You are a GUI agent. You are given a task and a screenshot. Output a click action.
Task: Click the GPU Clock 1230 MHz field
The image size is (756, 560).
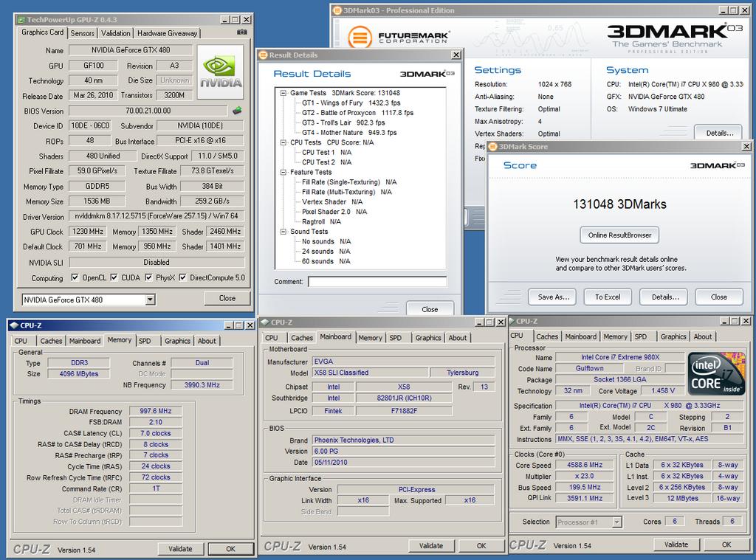pos(88,232)
